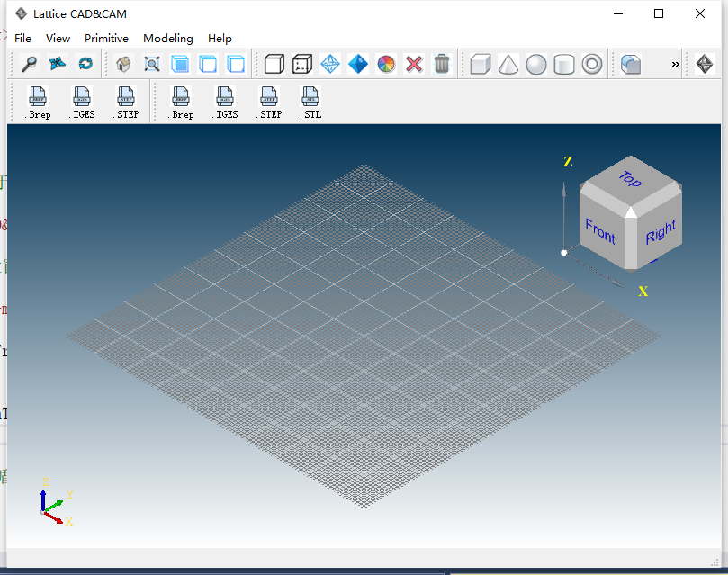Open the color wheel tool

click(x=385, y=64)
